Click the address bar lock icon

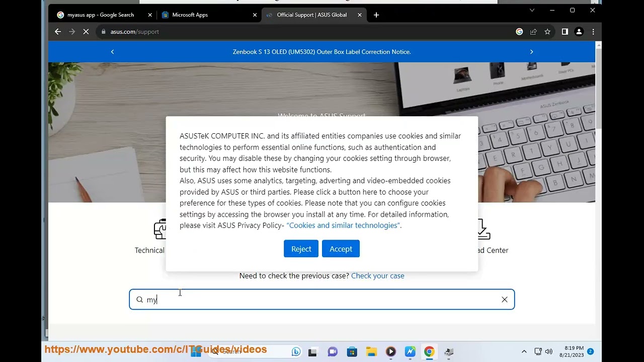click(x=104, y=32)
